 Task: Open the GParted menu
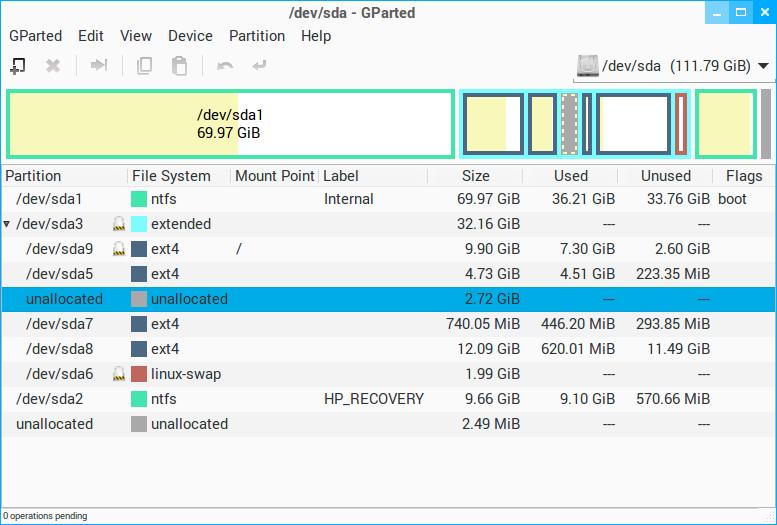(x=36, y=36)
